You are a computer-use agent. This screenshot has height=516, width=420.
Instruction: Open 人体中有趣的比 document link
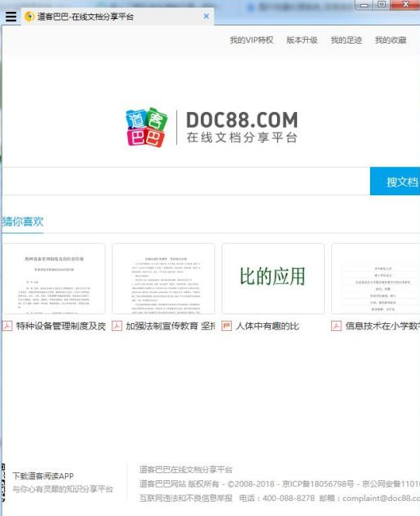pyautogui.click(x=268, y=326)
